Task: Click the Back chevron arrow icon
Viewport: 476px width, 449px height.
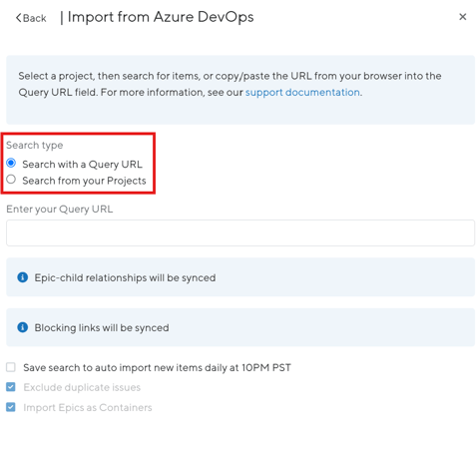Action: click(19, 18)
